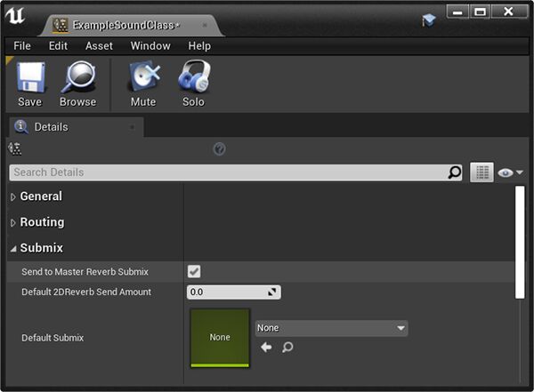The image size is (534, 392).
Task: Open the Asset menu
Action: [99, 46]
